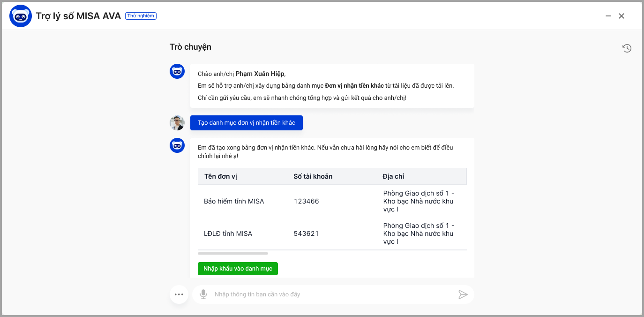
Task: Click the MISA AVA logo in header
Action: click(21, 16)
